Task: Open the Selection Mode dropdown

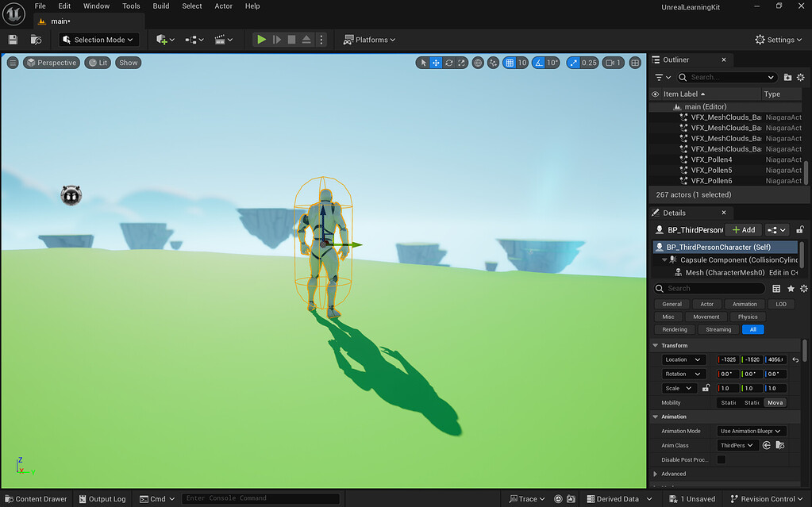Action: pyautogui.click(x=98, y=40)
